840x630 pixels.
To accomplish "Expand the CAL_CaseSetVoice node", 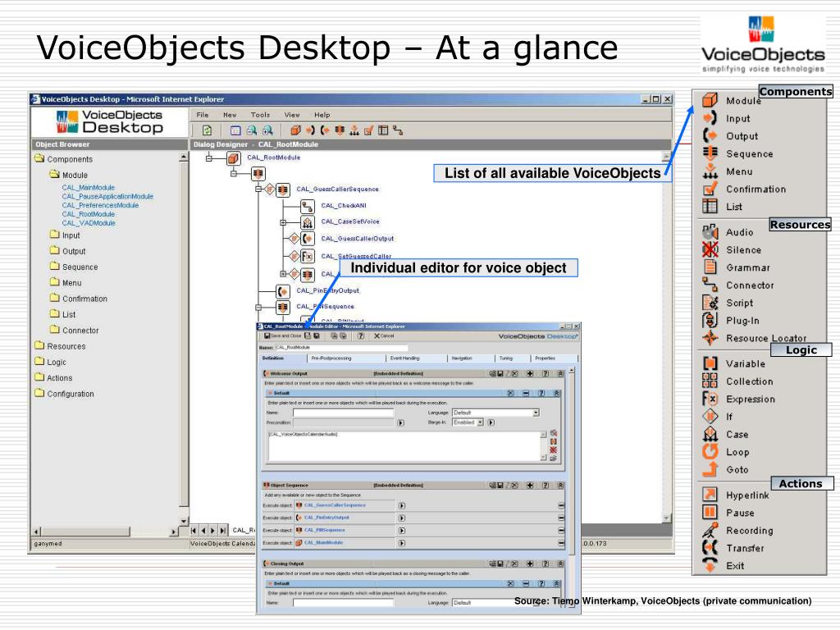I will (283, 222).
